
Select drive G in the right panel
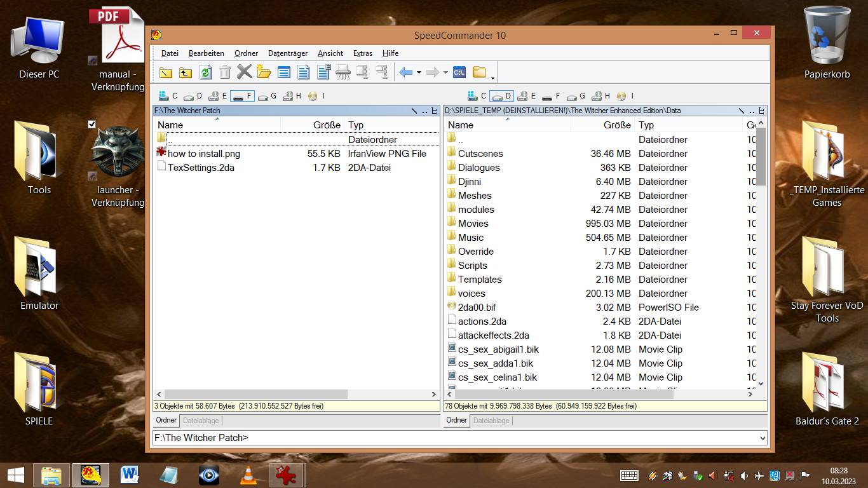(x=575, y=96)
